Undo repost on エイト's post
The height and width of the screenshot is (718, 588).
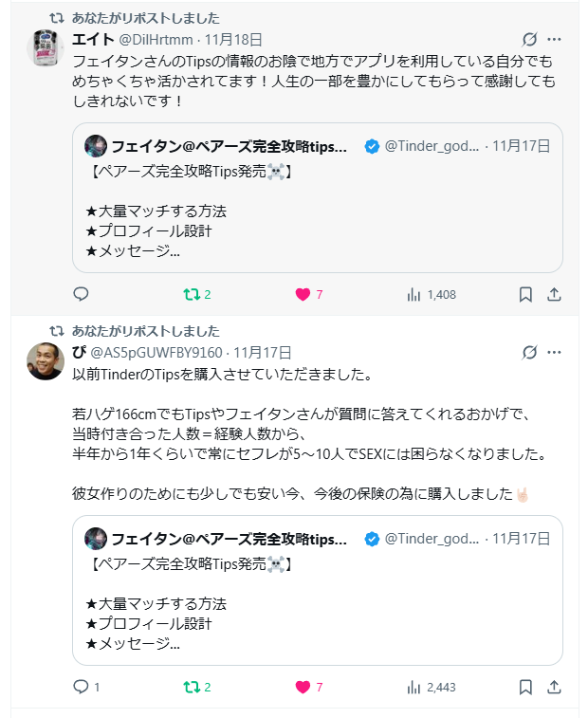pyautogui.click(x=190, y=294)
